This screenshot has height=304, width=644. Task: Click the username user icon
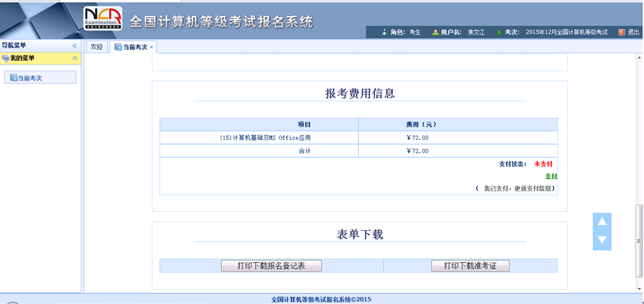pyautogui.click(x=436, y=32)
